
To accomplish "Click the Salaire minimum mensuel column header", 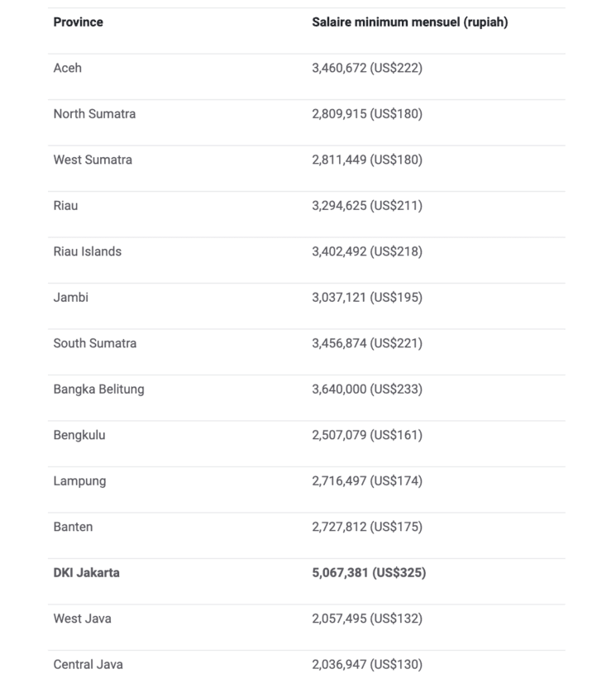I will point(409,22).
